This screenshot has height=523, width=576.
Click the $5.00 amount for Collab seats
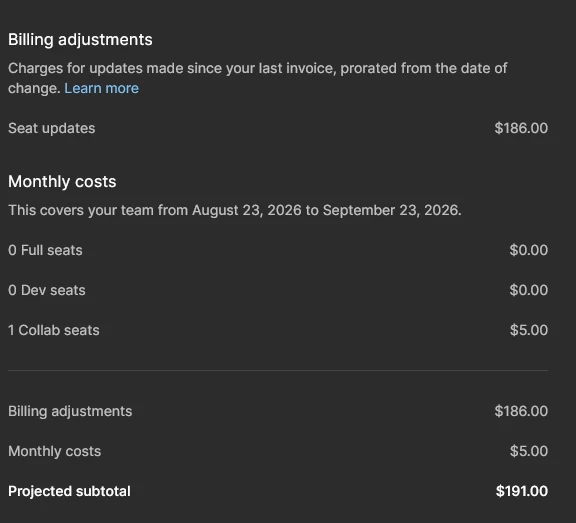pos(529,330)
